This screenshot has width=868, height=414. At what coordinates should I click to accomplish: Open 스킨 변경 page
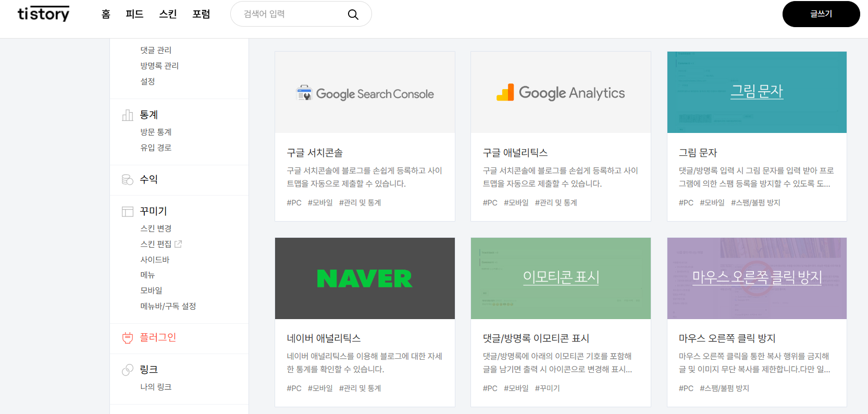click(x=156, y=228)
